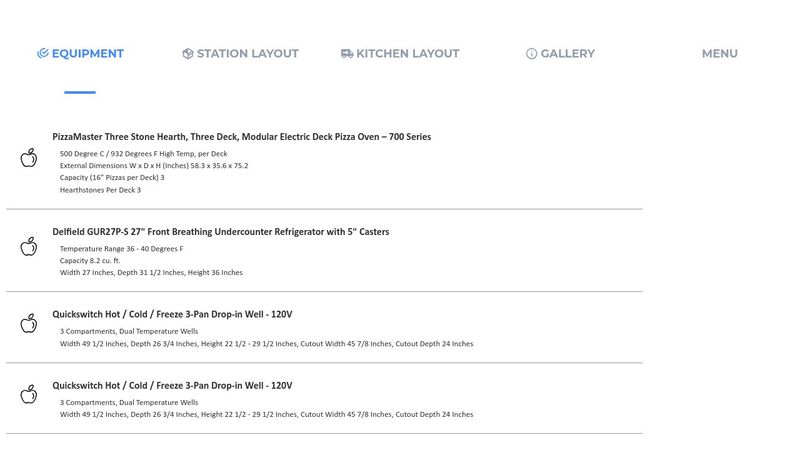The width and height of the screenshot is (800, 450).
Task: Go to the Kitchen Layout tab label
Action: 407,54
